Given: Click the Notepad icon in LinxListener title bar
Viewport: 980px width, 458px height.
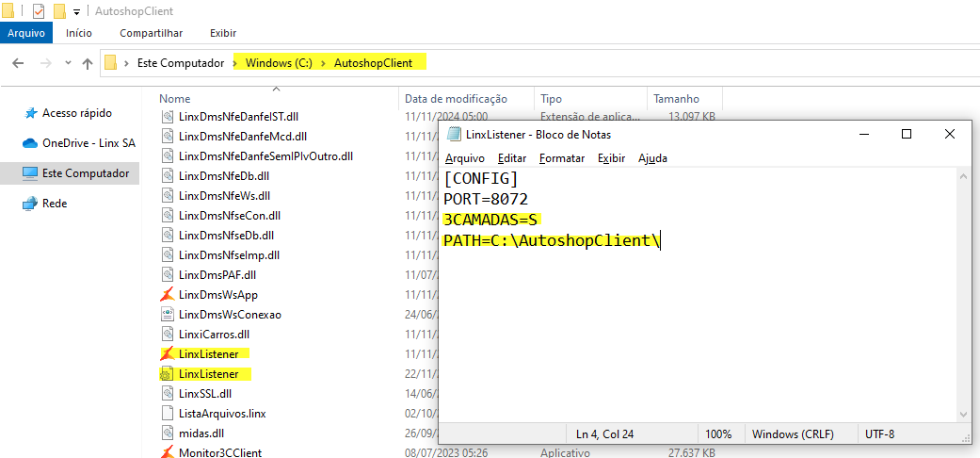Looking at the screenshot, I should (x=455, y=135).
